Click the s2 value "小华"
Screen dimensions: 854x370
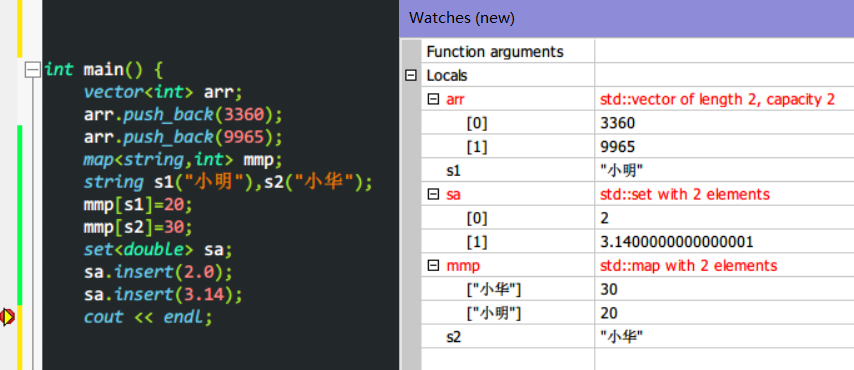pyautogui.click(x=621, y=337)
